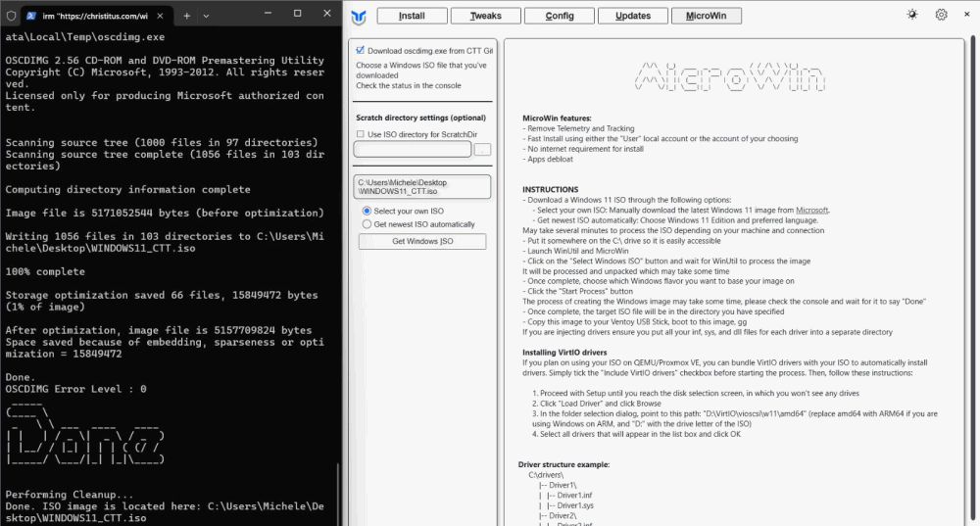The width and height of the screenshot is (980, 526).
Task: Maximize the terminal window
Action: pyautogui.click(x=298, y=13)
